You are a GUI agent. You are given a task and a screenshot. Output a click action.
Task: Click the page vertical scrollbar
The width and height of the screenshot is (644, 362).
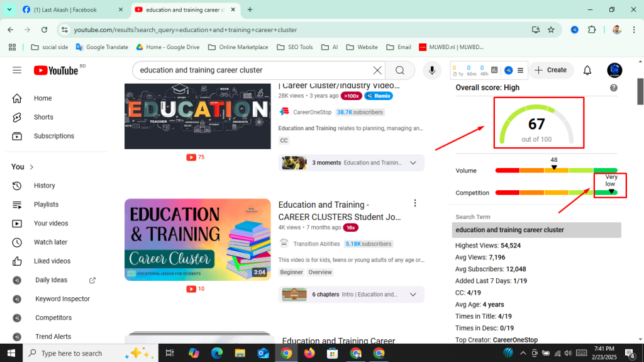[640, 92]
